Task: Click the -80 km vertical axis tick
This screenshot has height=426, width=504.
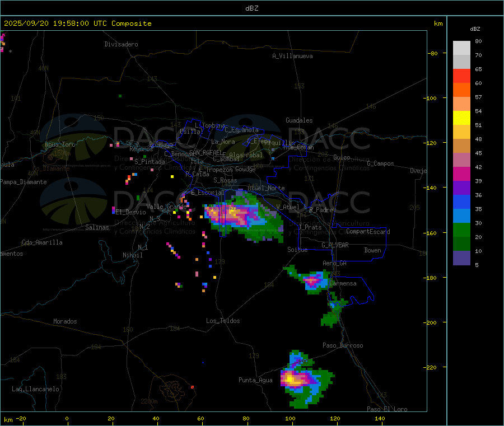Action: (x=434, y=53)
